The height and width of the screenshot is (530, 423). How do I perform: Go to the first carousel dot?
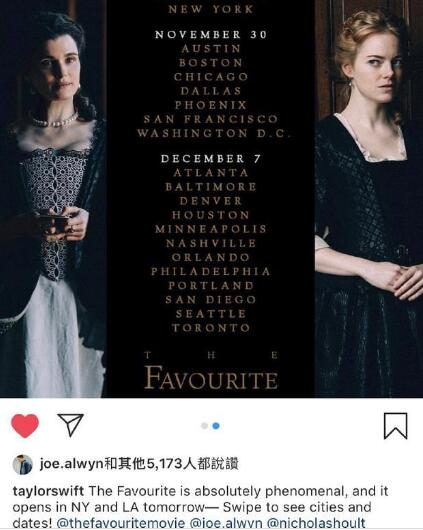[204, 426]
